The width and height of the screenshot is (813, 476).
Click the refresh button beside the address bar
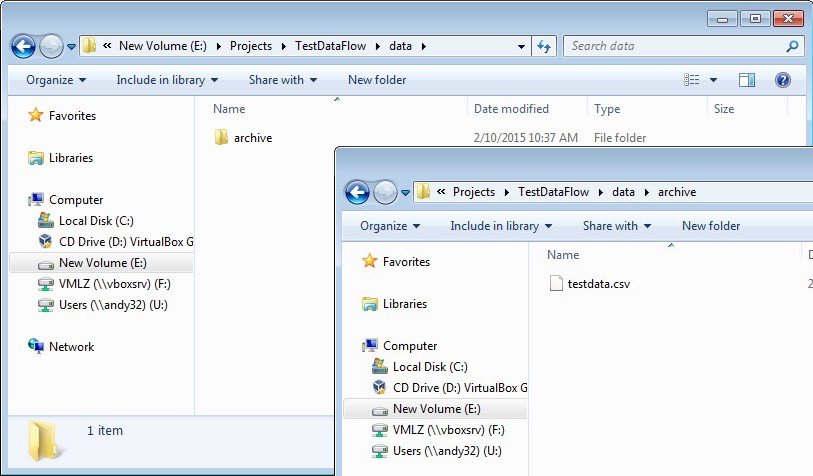544,46
